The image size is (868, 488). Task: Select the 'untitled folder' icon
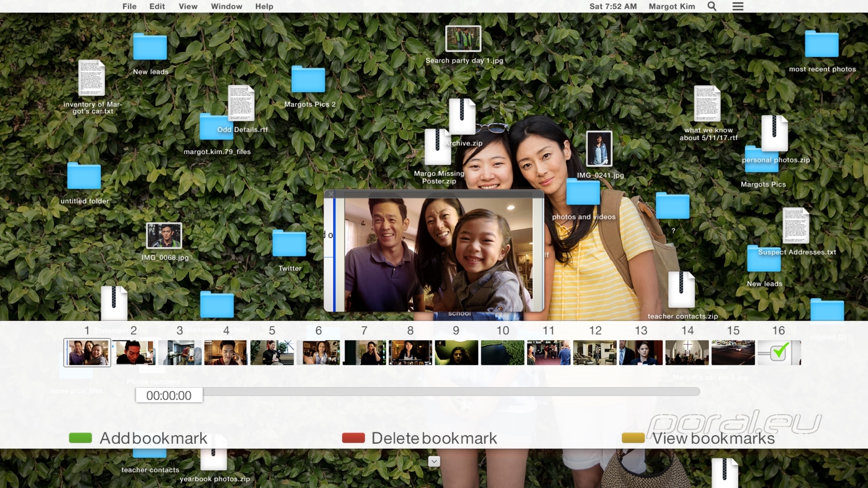(x=84, y=175)
